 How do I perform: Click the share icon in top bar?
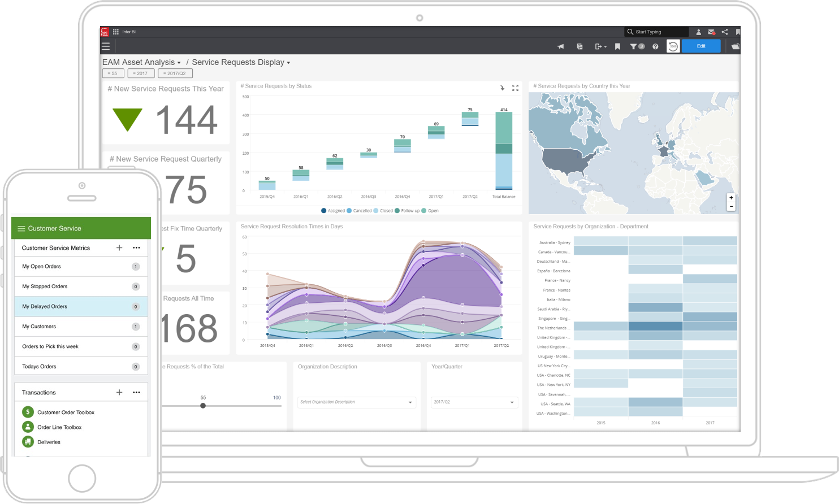tap(725, 32)
